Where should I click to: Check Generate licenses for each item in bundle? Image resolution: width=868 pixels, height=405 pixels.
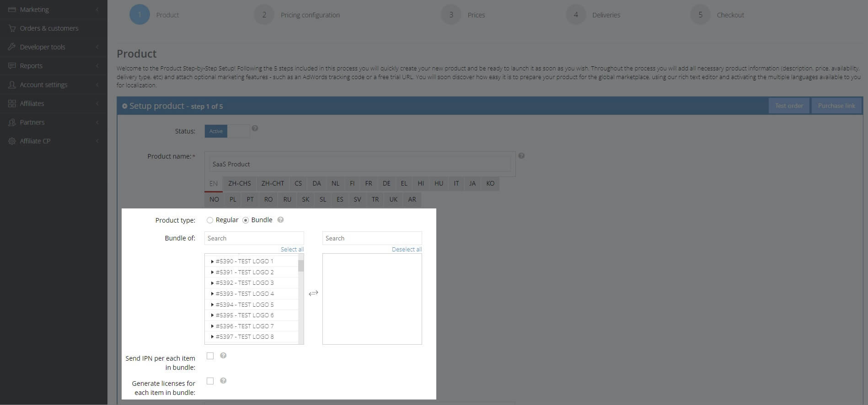click(210, 381)
